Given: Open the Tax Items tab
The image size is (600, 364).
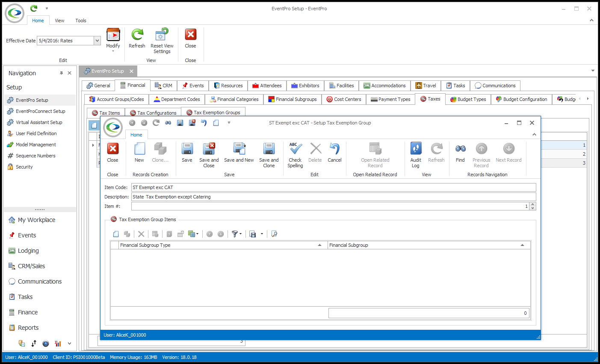Looking at the screenshot, I should click(106, 113).
